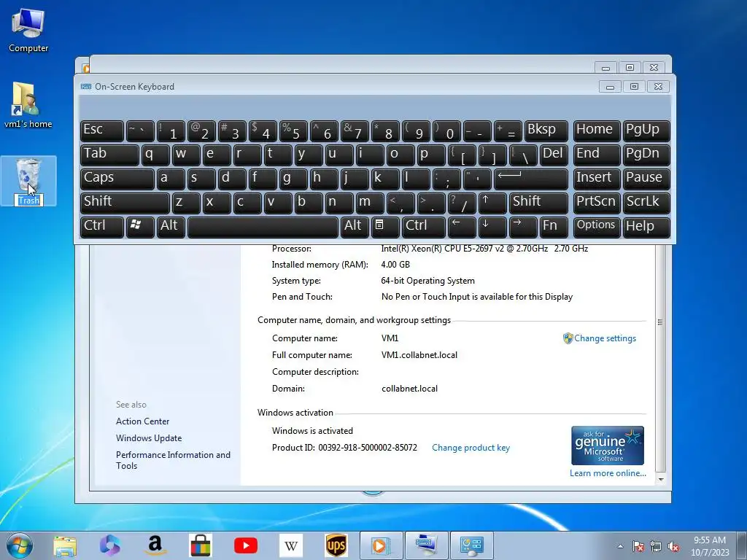The width and height of the screenshot is (747, 560).
Task: Click the PgUp key on keyboard
Action: tap(646, 131)
